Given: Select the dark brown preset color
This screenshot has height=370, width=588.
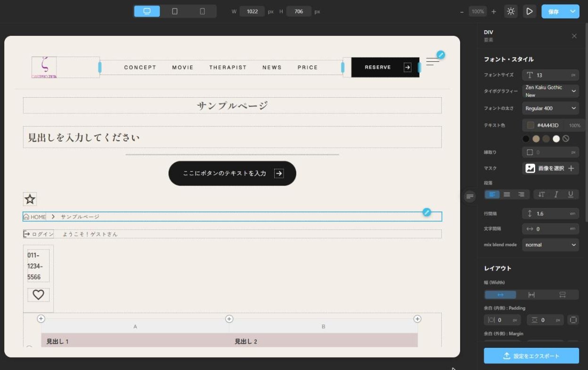Looking at the screenshot, I should 546,139.
